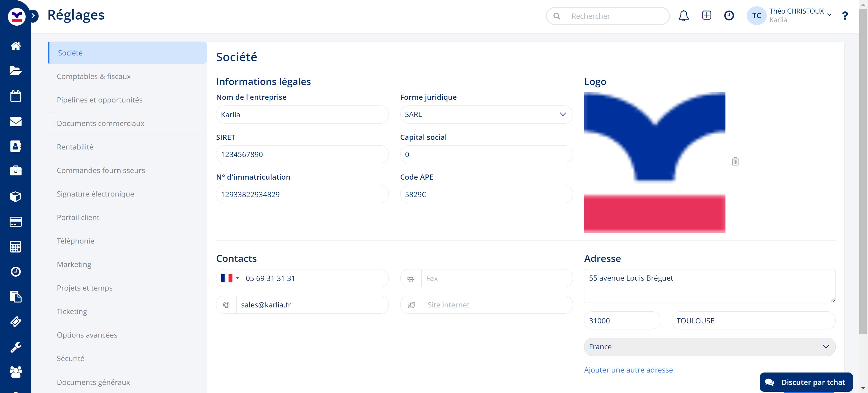The image size is (868, 393).
Task: Open Discuter par tchat button
Action: click(x=806, y=382)
